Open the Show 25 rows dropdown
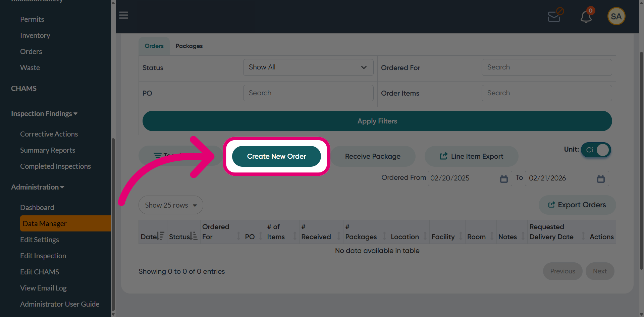 click(x=171, y=205)
